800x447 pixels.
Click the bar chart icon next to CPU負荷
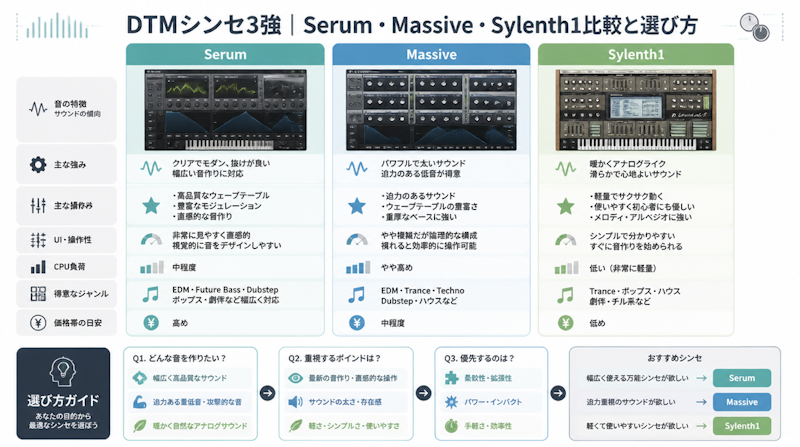point(38,267)
